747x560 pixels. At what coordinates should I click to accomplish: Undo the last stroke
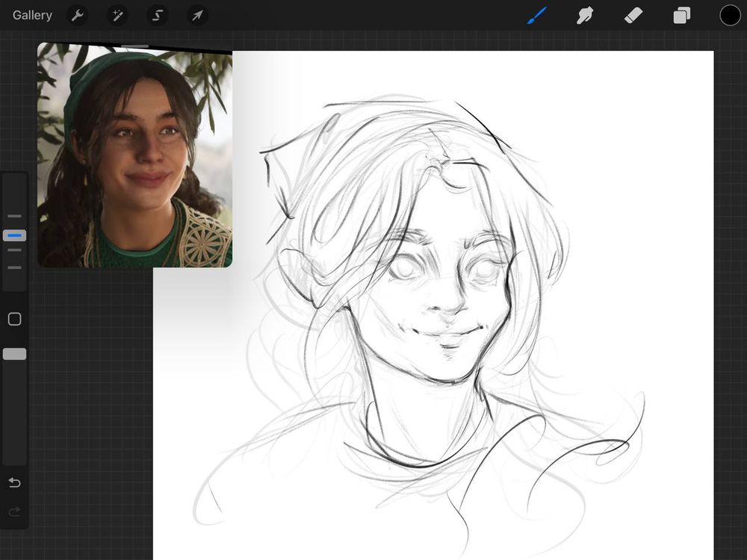click(15, 483)
